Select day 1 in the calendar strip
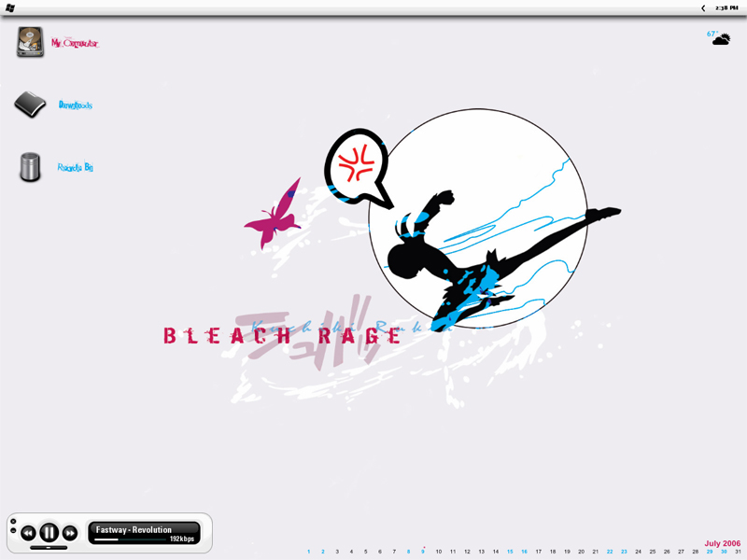747x560 pixels. 309,552
